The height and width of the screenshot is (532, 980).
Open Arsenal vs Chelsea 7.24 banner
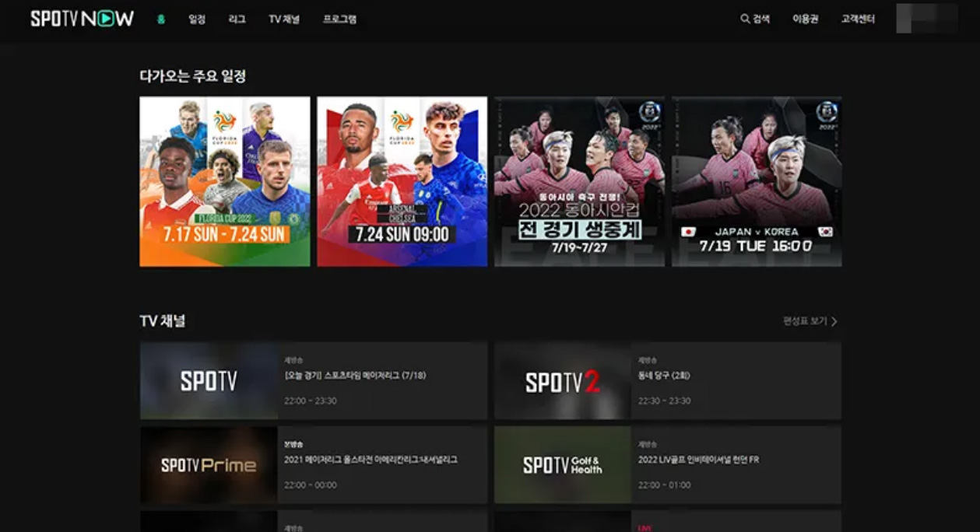tap(402, 181)
